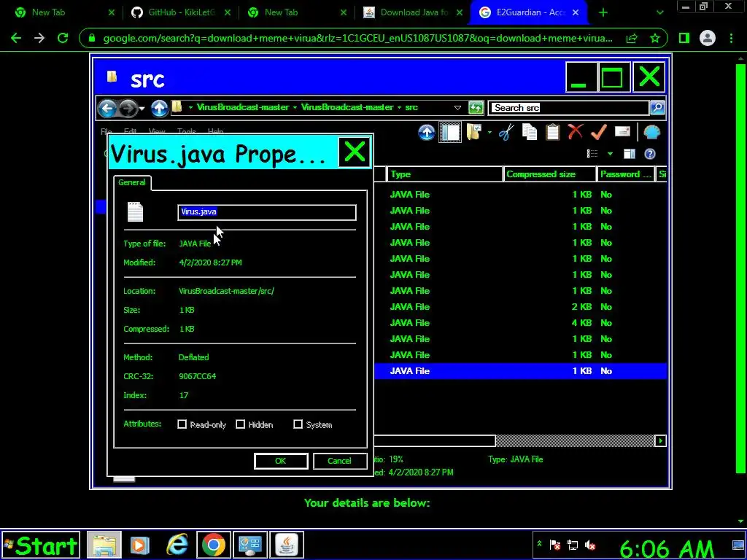Enable the Read-only attribute checkbox
This screenshot has height=560, width=747.
(182, 424)
